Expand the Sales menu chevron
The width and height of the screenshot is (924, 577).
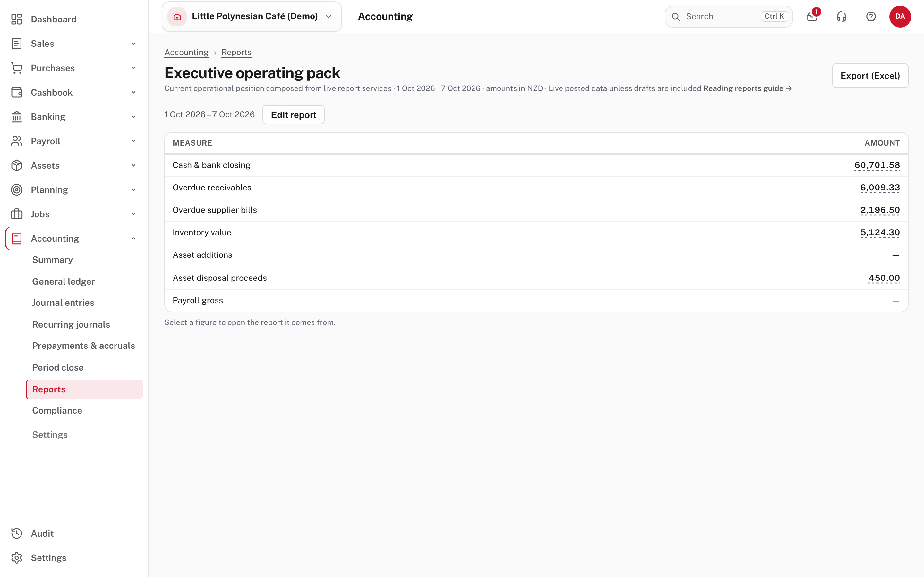coord(133,44)
